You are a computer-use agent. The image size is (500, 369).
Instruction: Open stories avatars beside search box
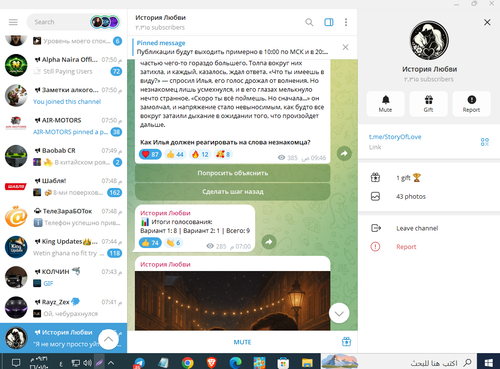(105, 22)
